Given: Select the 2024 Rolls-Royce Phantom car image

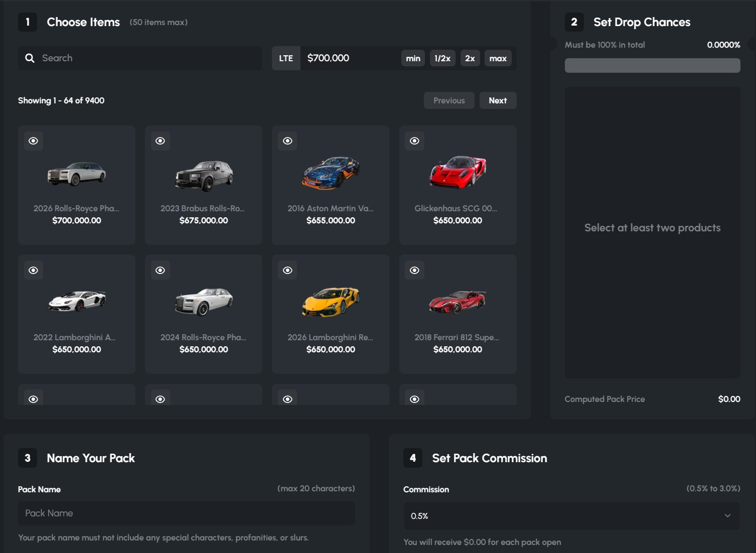Looking at the screenshot, I should [204, 302].
